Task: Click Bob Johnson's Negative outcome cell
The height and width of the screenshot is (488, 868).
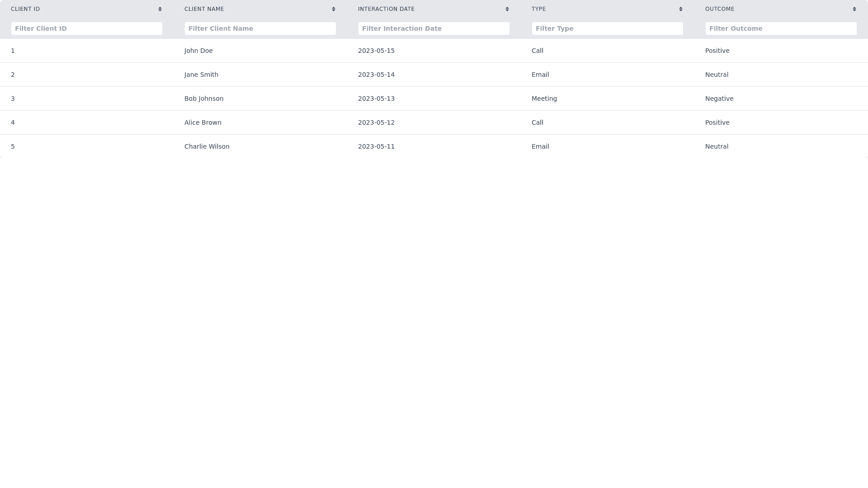Action: [x=719, y=99]
